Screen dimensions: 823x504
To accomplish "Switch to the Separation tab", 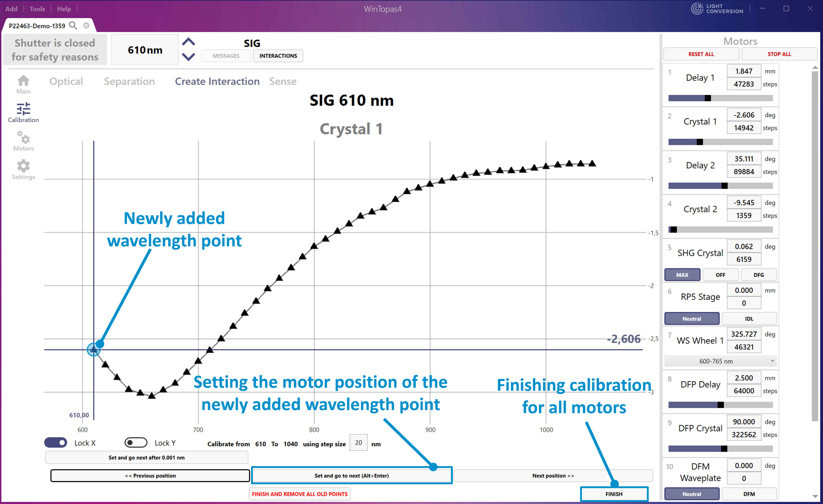I will point(129,81).
